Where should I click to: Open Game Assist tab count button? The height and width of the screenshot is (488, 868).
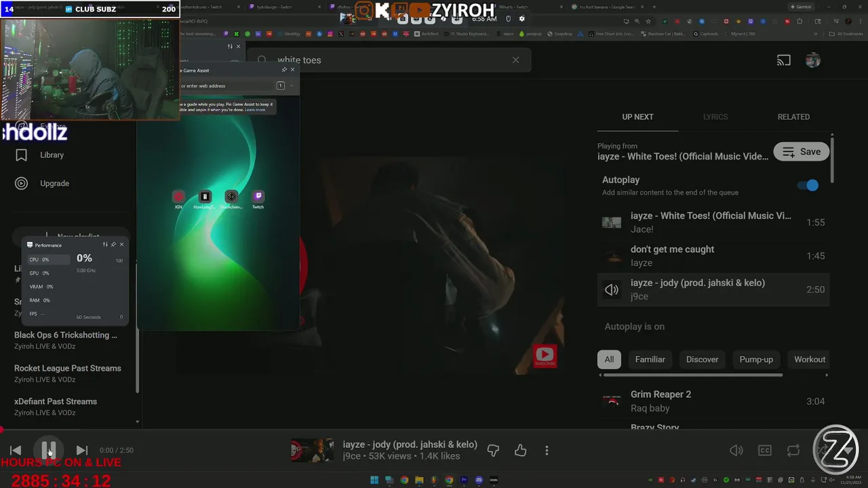tap(280, 85)
